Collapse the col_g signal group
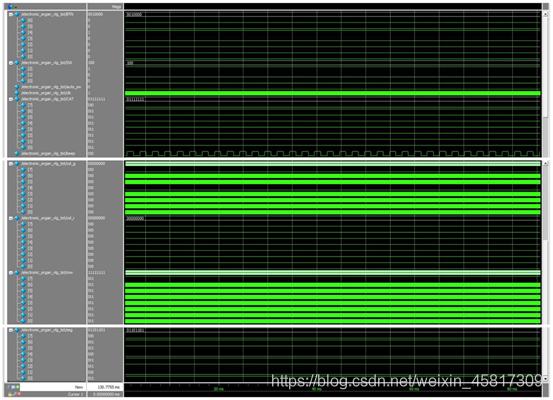Screen dimensions: 553x400 click(x=11, y=164)
